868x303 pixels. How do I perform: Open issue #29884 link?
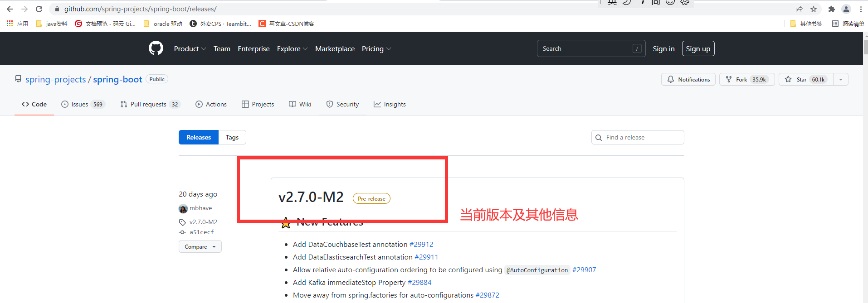[x=419, y=282]
